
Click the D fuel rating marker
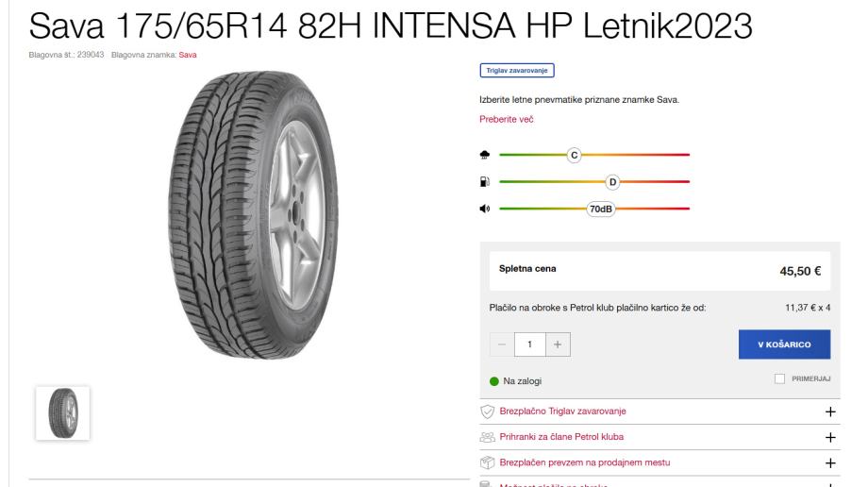point(612,182)
